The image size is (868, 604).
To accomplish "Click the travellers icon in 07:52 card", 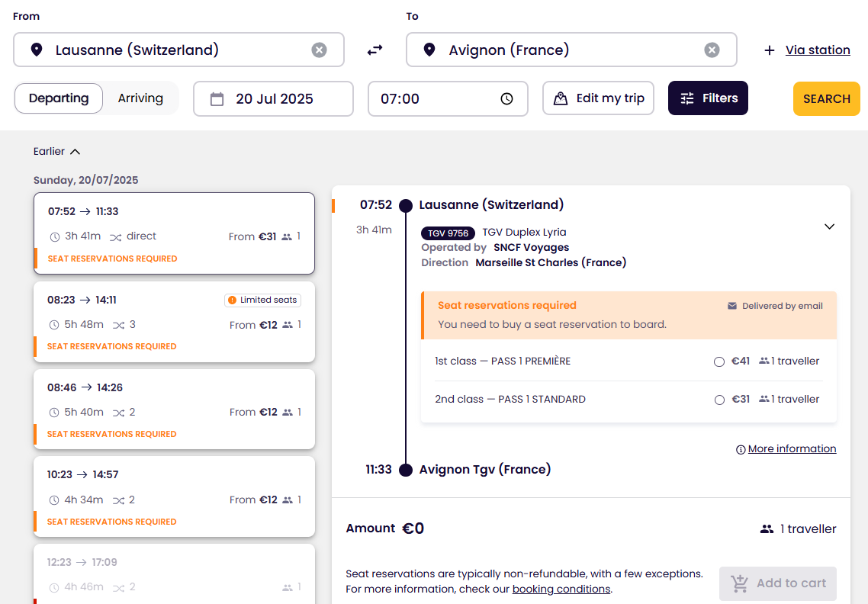I will [x=286, y=236].
